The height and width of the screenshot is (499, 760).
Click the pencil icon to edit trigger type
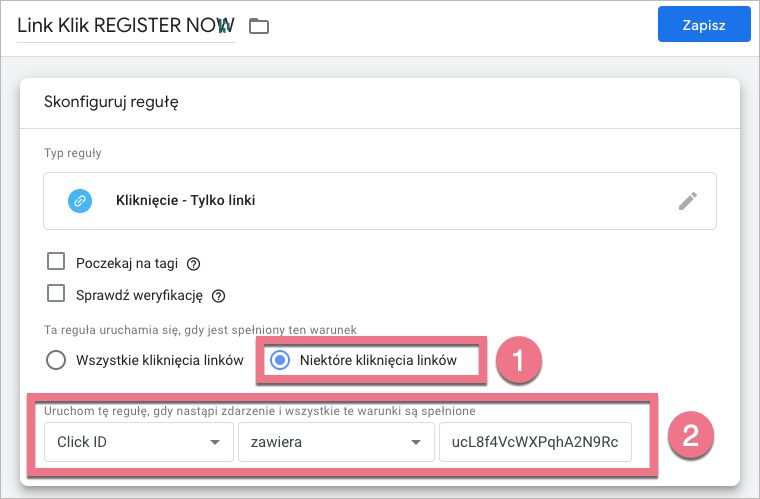(687, 201)
